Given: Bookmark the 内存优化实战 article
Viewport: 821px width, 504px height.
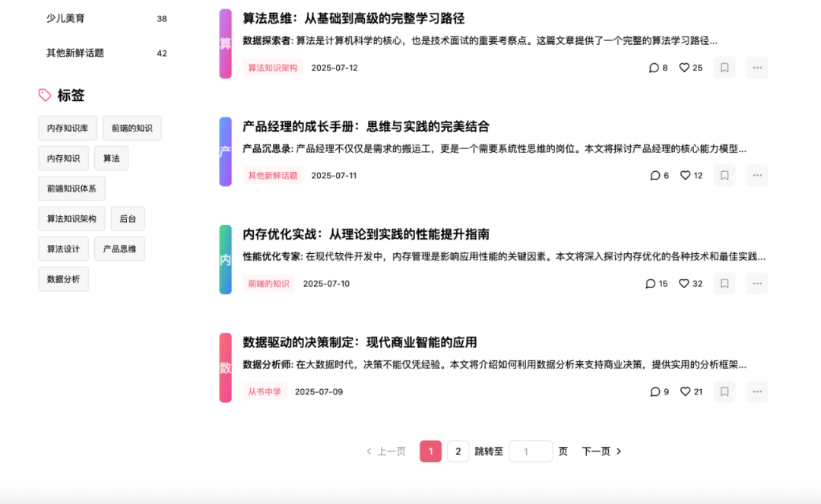Looking at the screenshot, I should click(724, 284).
